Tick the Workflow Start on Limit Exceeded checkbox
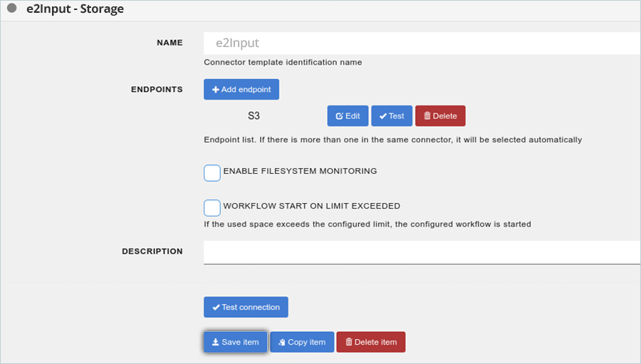This screenshot has height=364, width=641. pos(212,208)
